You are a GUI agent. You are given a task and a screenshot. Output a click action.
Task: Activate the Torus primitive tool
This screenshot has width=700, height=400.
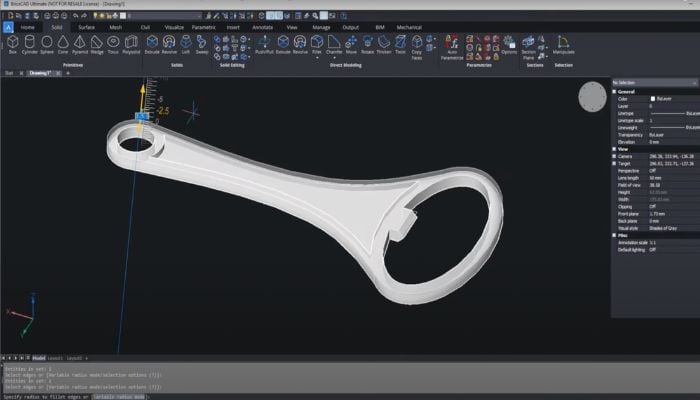point(113,43)
